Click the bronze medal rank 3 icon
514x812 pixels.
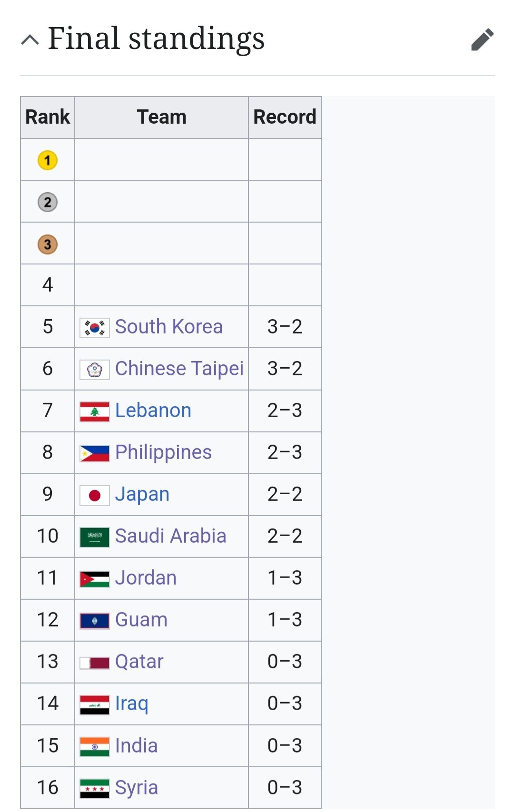(48, 245)
